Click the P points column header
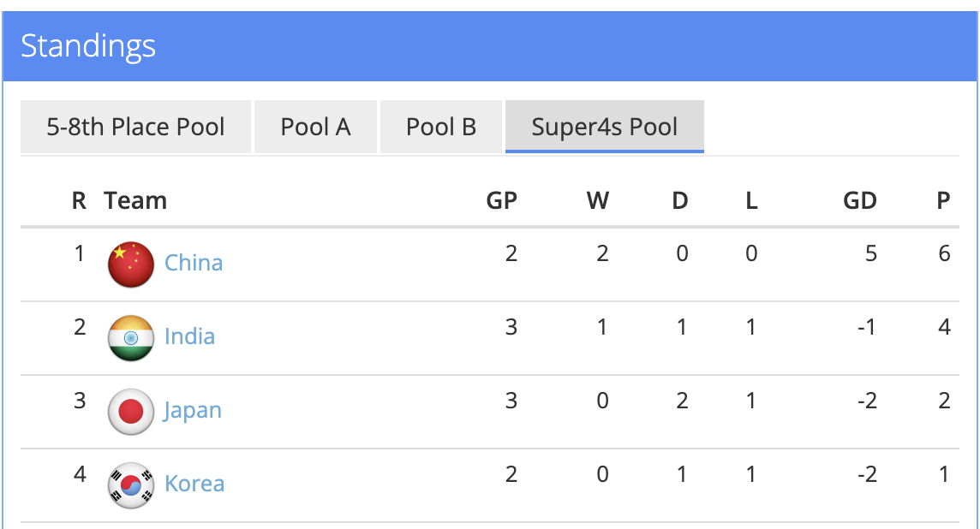The height and width of the screenshot is (529, 980). point(943,201)
